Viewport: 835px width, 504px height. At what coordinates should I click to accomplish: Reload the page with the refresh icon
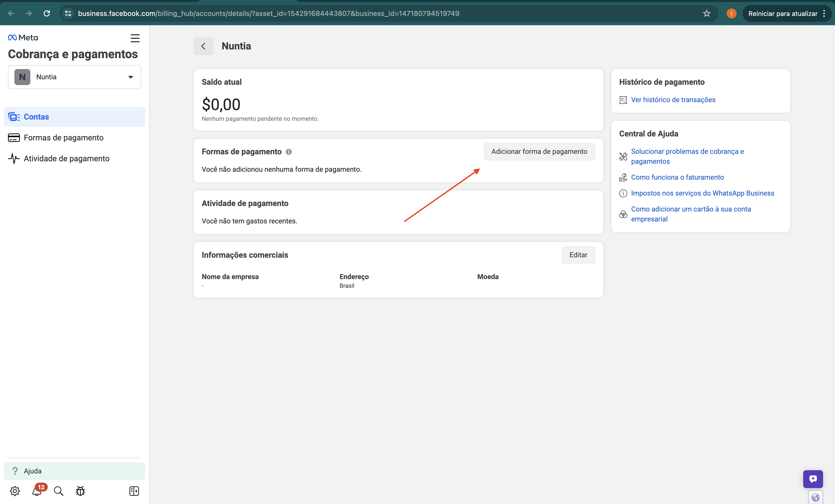[x=47, y=13]
